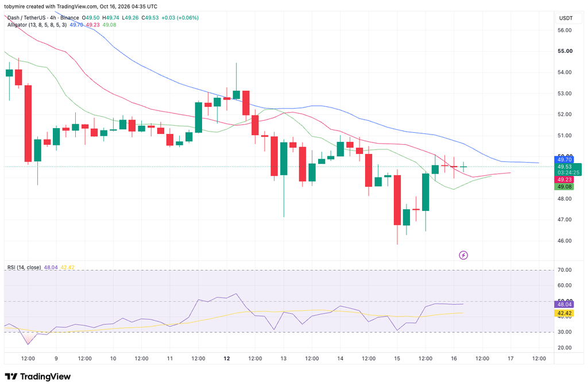Viewport: 588px width, 389px height.
Task: Click the blue 49.70 price tag on the axis
Action: [564, 160]
